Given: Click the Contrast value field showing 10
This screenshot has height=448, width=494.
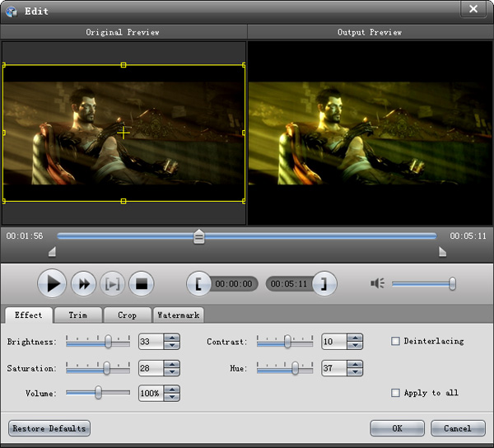Looking at the screenshot, I should pyautogui.click(x=334, y=342).
